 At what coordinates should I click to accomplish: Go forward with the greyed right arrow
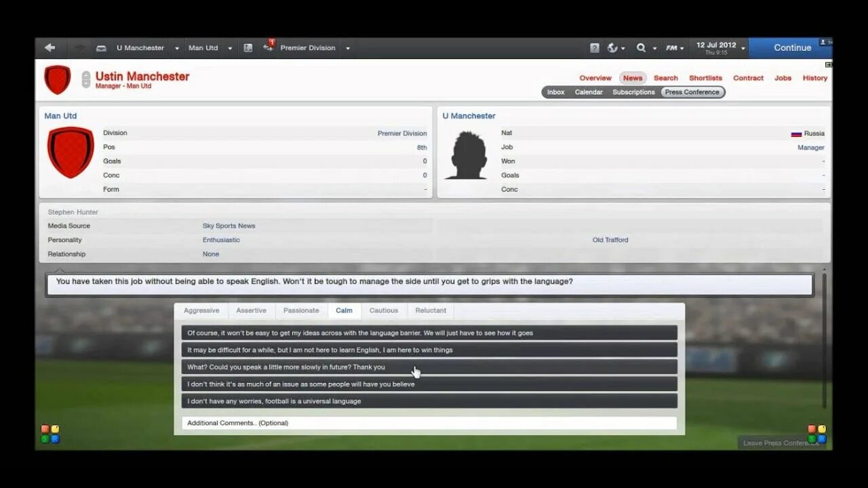coord(79,47)
